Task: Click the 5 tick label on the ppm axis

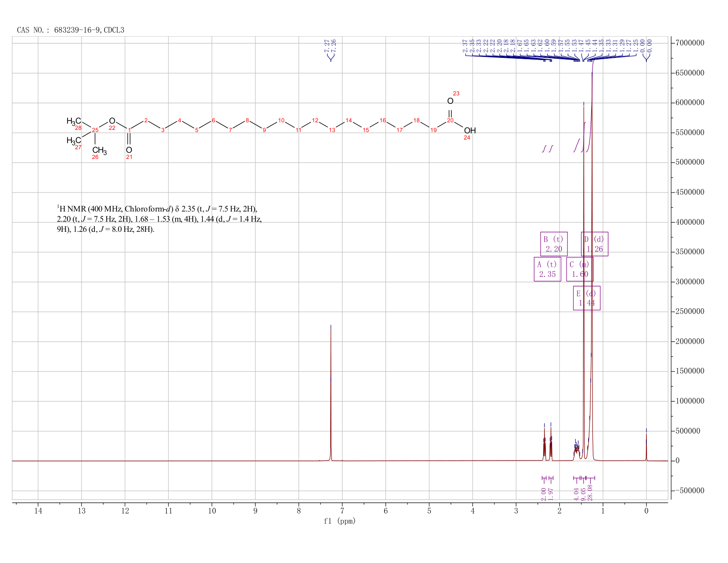Action: (x=429, y=511)
